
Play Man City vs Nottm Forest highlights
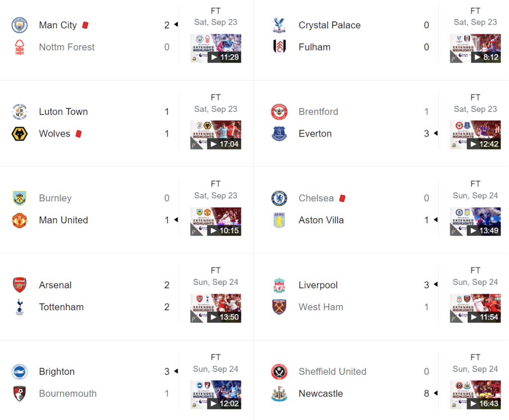point(215,48)
